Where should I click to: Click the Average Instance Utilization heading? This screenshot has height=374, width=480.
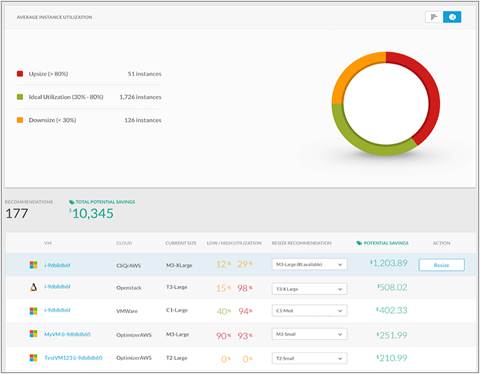(54, 17)
